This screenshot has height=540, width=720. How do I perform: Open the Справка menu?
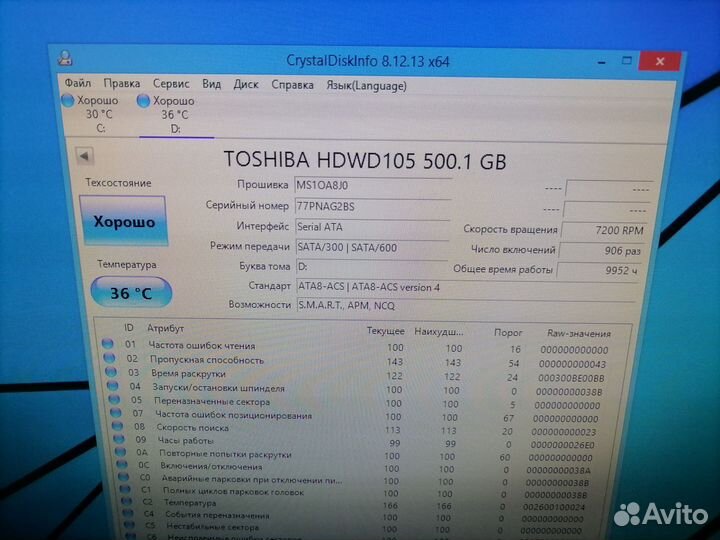292,85
